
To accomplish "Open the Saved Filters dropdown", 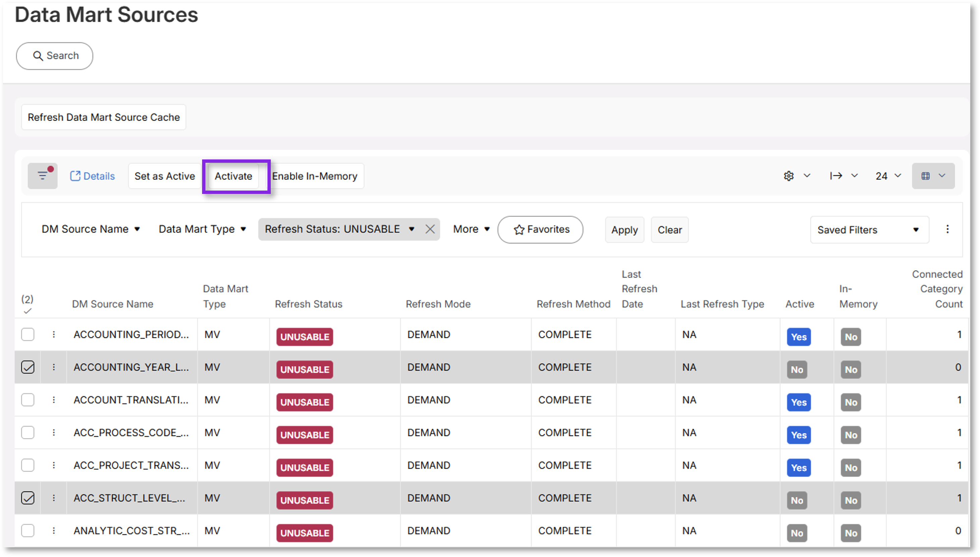I will tap(869, 229).
